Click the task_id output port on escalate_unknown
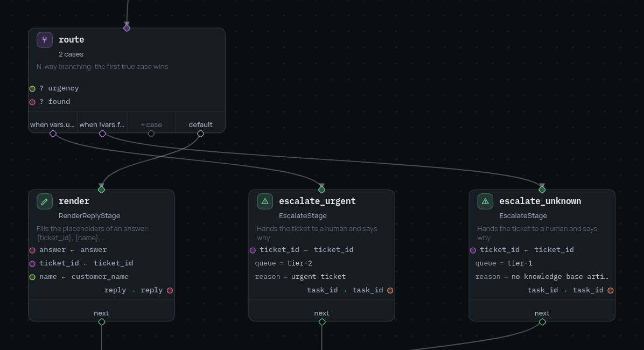Viewport: 644px width, 350px height. tap(611, 290)
